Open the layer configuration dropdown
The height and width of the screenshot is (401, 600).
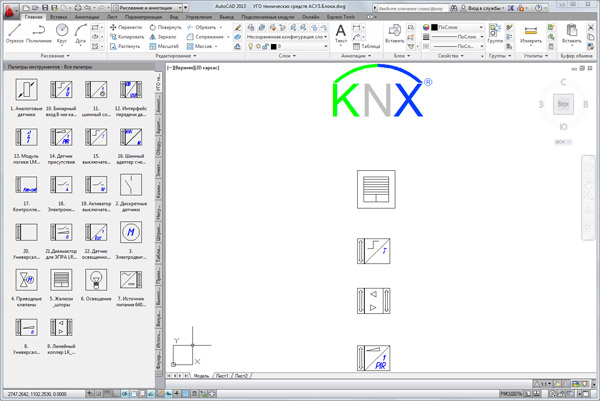point(290,36)
